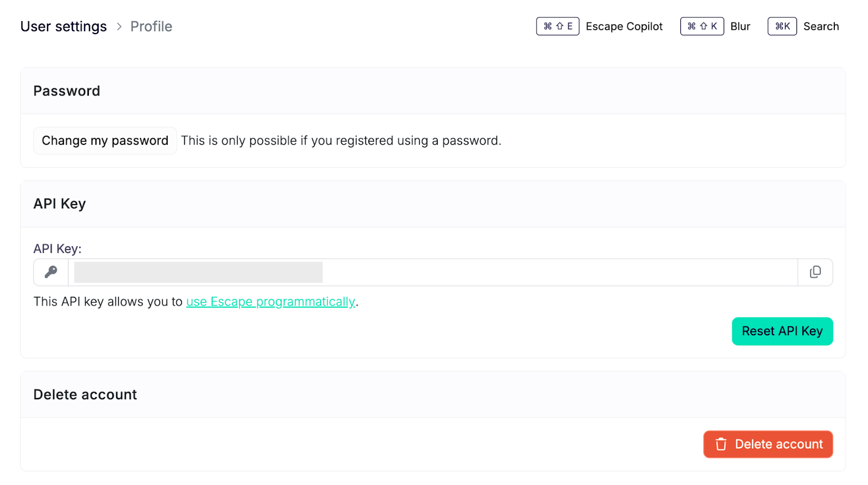Activate the Blur option
This screenshot has width=868, height=485.
click(x=740, y=27)
